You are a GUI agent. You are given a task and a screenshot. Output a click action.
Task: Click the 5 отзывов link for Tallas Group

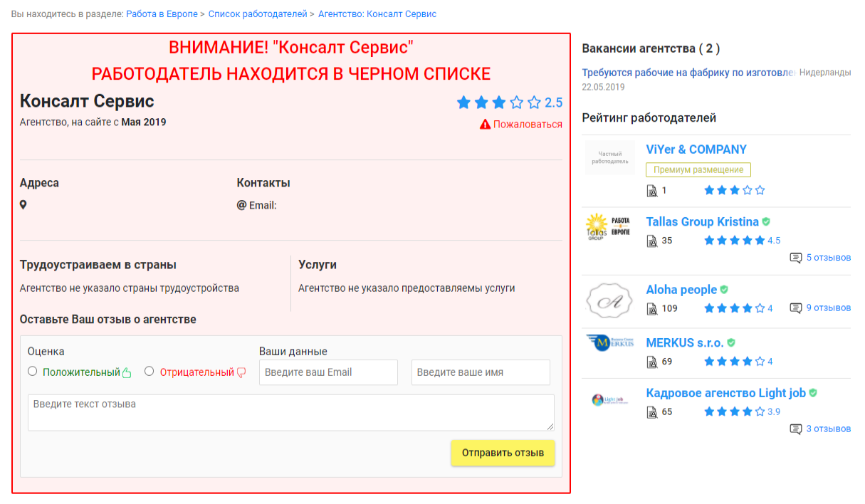(x=828, y=258)
